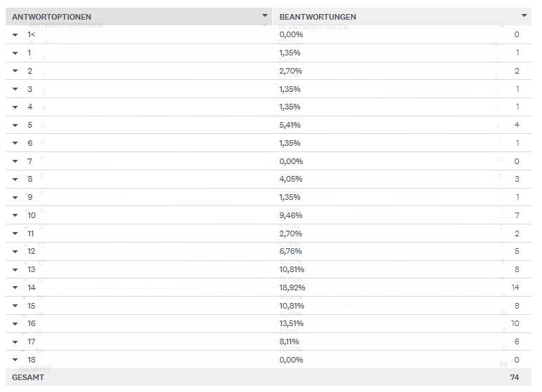Click the 9,46% percentage for option 10

click(x=290, y=215)
